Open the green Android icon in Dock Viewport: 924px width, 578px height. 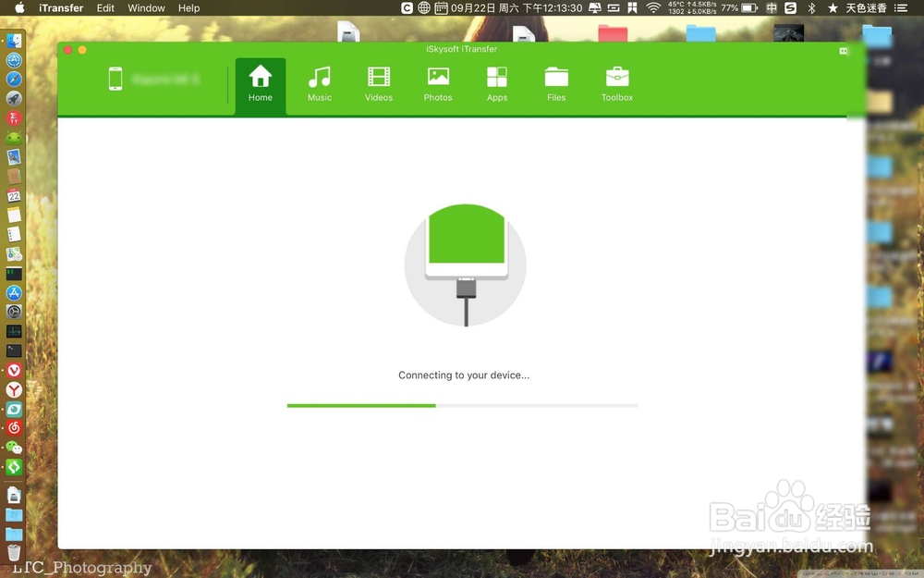click(14, 138)
